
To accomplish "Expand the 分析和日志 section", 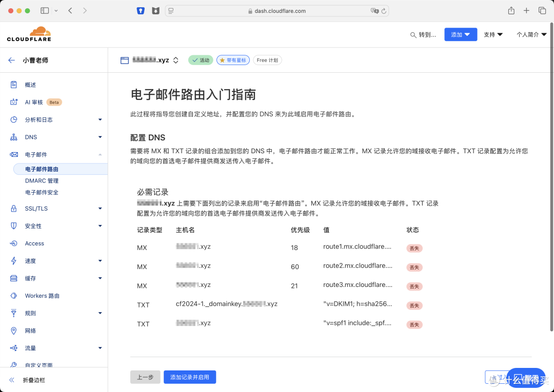I will [x=38, y=119].
